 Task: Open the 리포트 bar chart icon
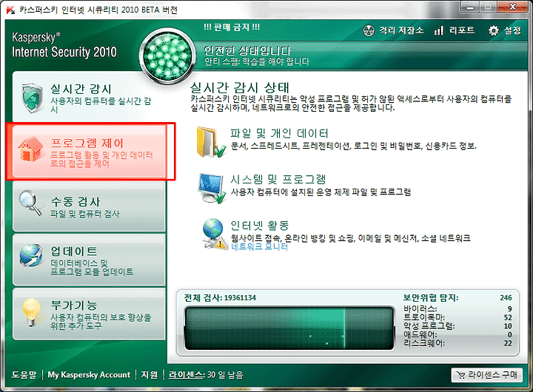coord(438,30)
